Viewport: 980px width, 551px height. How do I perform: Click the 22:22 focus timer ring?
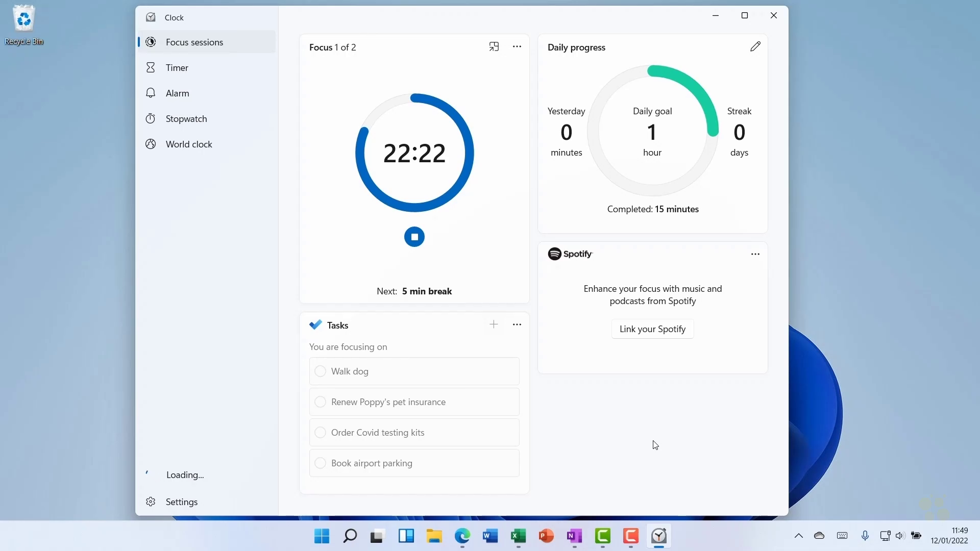pos(414,153)
